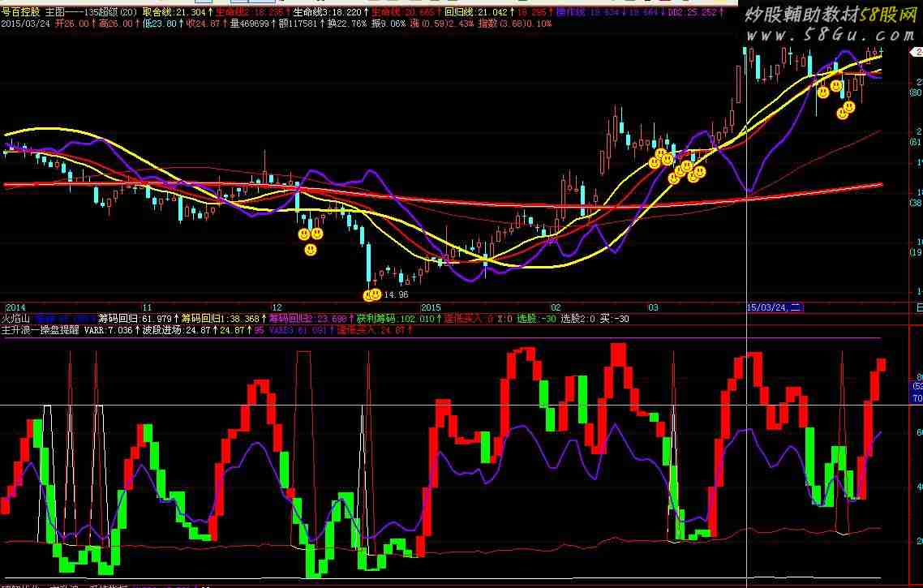Image resolution: width=923 pixels, height=588 pixels.
Task: Click the '换22.76%' turnover readout
Action: point(347,24)
